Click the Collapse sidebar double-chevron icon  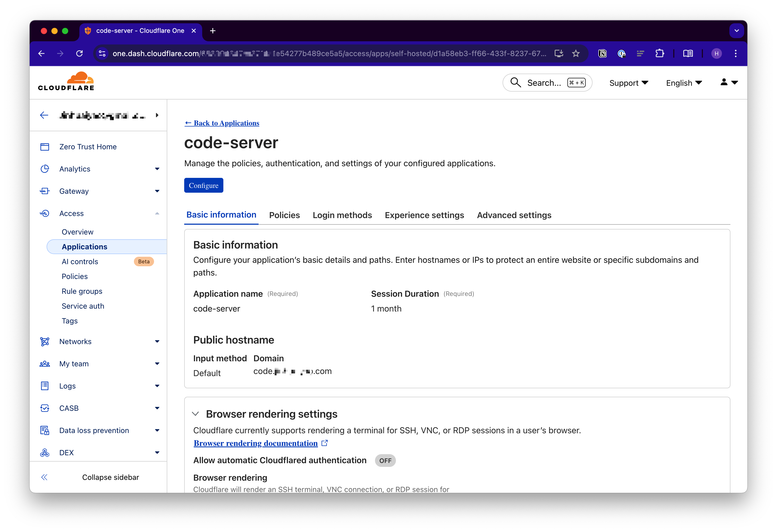44,477
